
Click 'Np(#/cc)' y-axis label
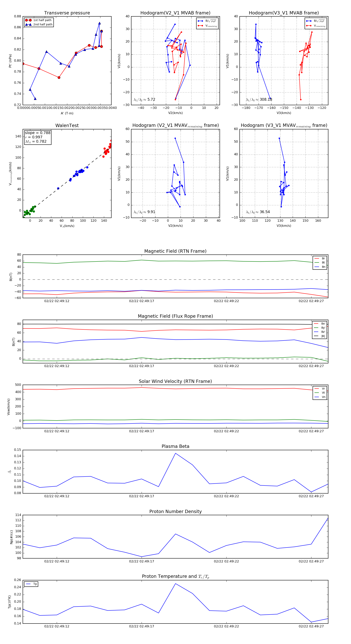11,537
